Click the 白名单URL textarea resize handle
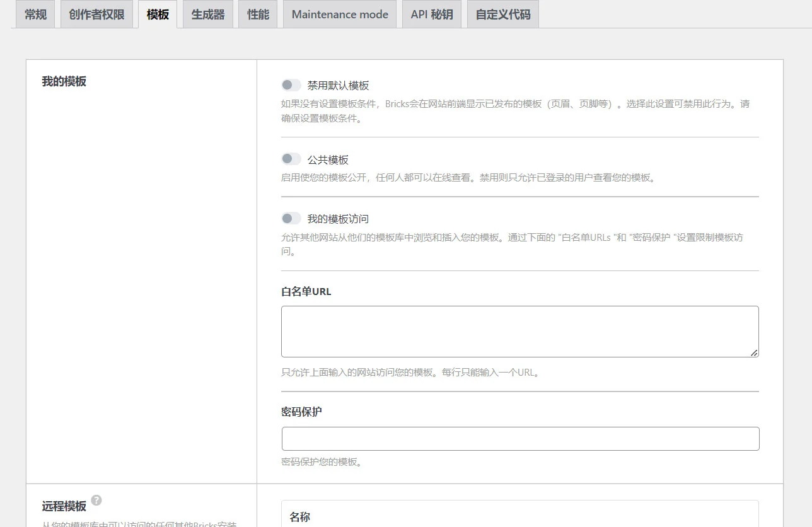Viewport: 812px width, 527px height. click(754, 352)
